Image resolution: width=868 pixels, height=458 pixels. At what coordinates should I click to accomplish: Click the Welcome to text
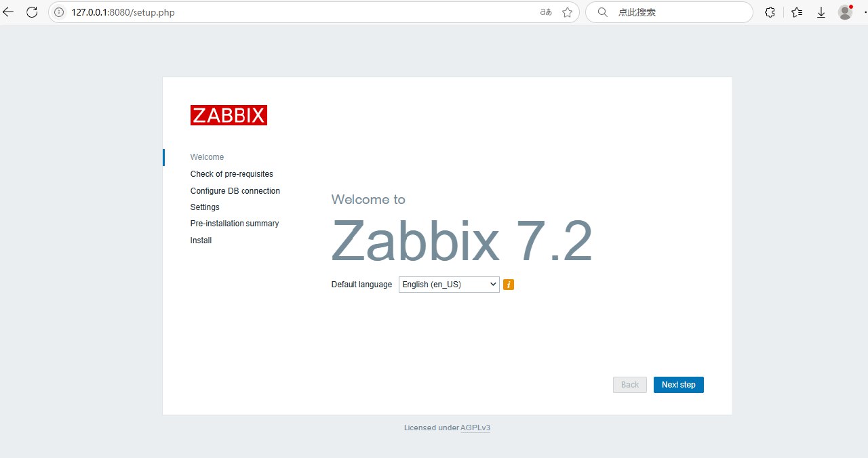(x=368, y=199)
